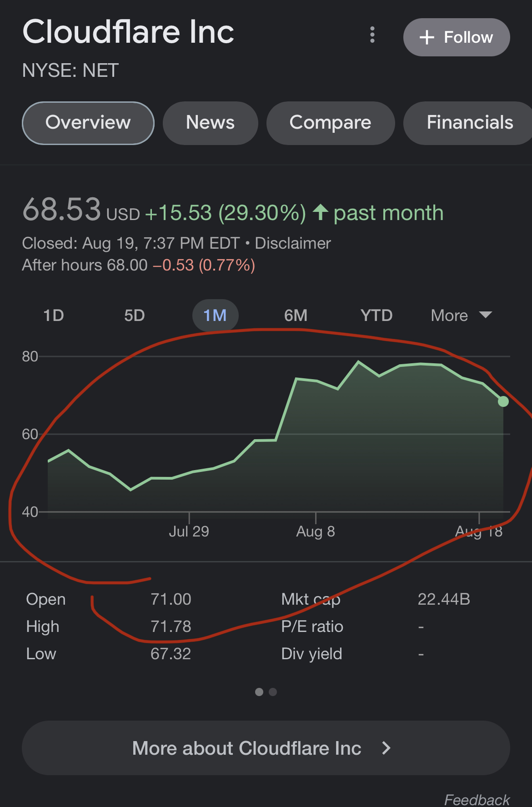Click the Jul 29 axis label
Image resolution: width=532 pixels, height=807 pixels.
click(189, 531)
